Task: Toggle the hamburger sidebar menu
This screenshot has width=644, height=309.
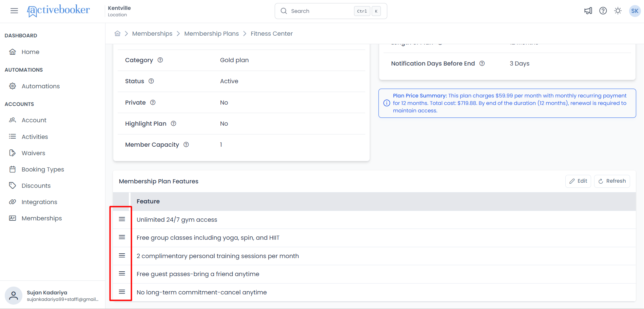Action: pyautogui.click(x=14, y=11)
